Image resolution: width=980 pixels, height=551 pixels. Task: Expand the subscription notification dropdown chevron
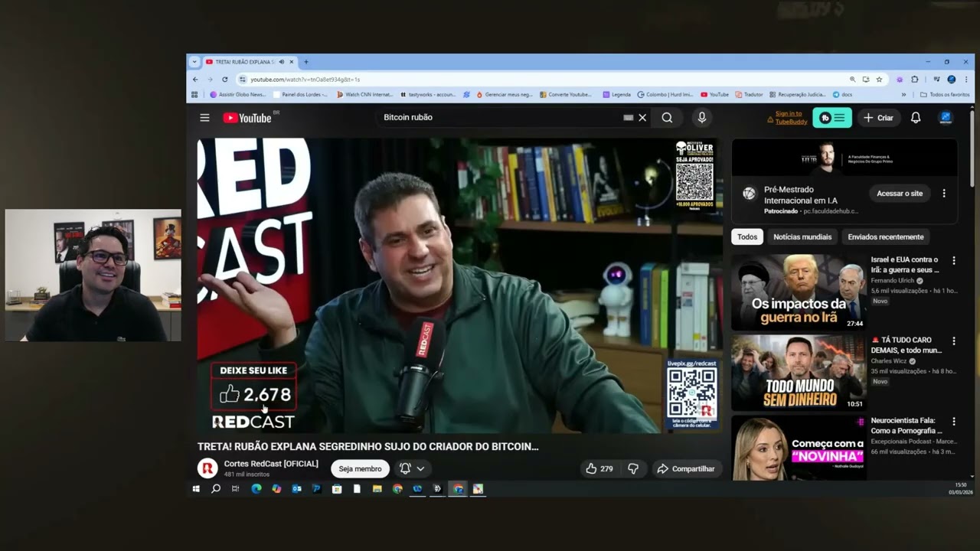420,468
